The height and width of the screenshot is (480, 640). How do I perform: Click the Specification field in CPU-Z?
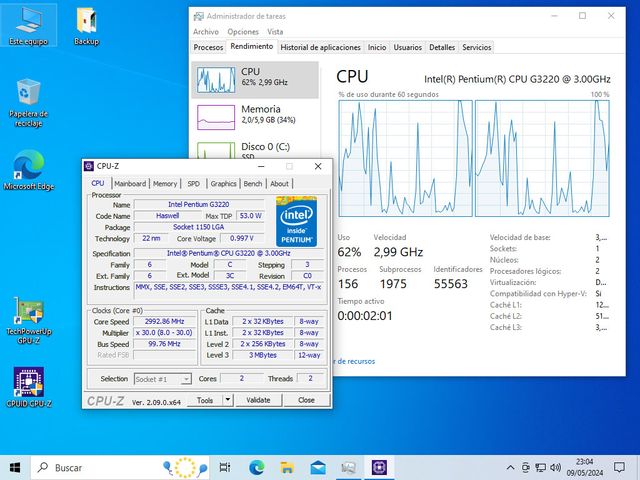229,253
